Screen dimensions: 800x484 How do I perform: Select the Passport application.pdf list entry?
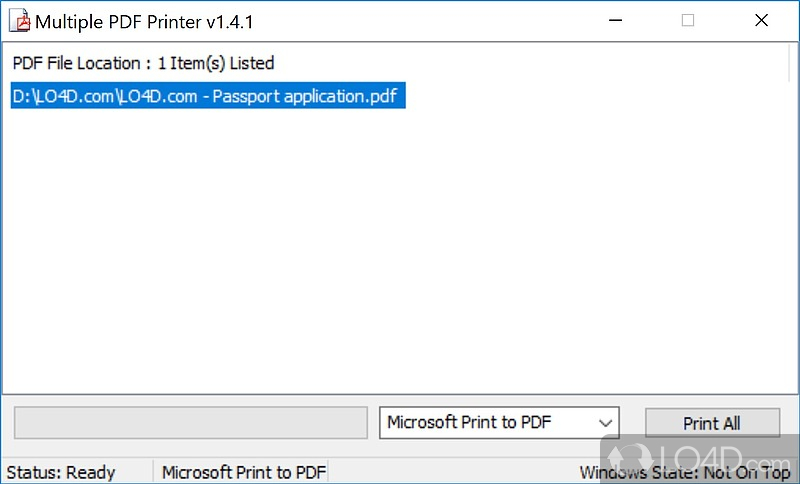click(208, 96)
